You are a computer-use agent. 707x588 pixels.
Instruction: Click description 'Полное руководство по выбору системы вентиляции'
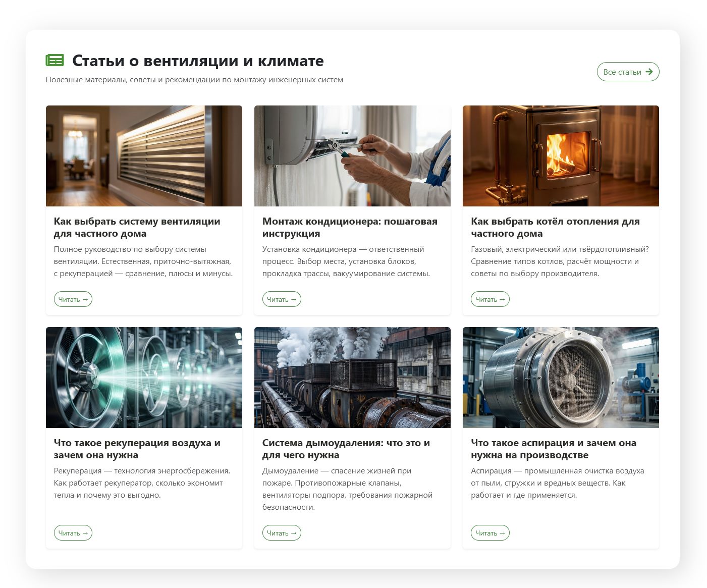pos(143,261)
